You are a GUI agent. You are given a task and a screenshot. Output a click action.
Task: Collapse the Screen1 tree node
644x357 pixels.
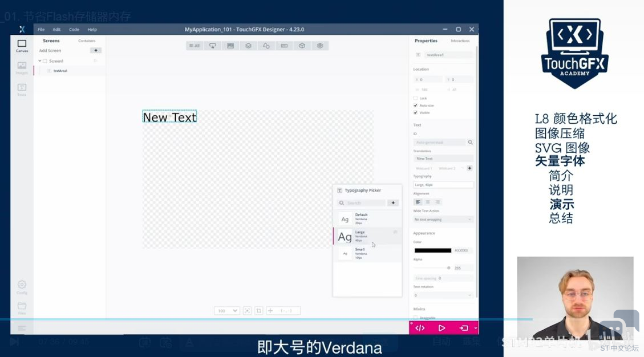click(40, 61)
